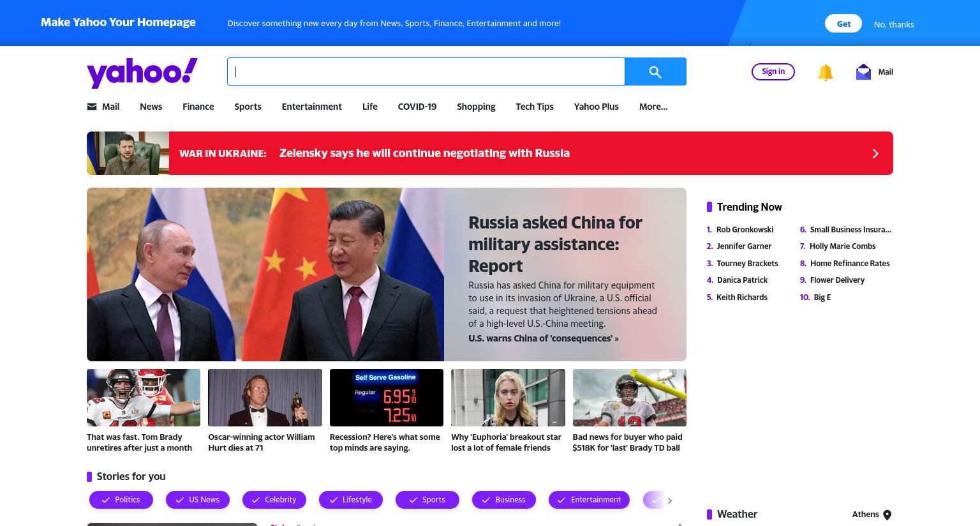Click the Get button in homepage banner

point(843,24)
